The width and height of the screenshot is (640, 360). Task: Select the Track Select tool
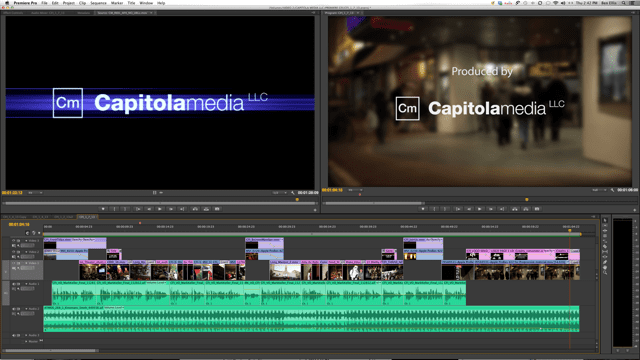point(605,226)
